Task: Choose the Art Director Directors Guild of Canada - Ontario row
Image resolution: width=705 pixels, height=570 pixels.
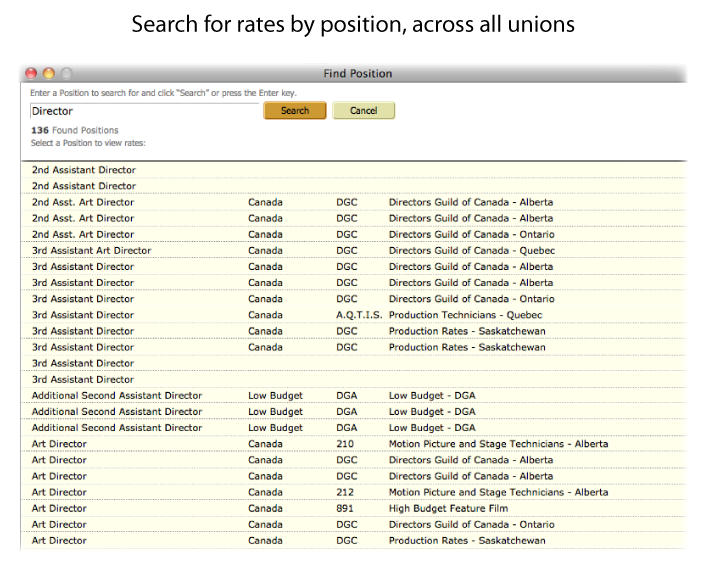Action: pyautogui.click(x=354, y=525)
